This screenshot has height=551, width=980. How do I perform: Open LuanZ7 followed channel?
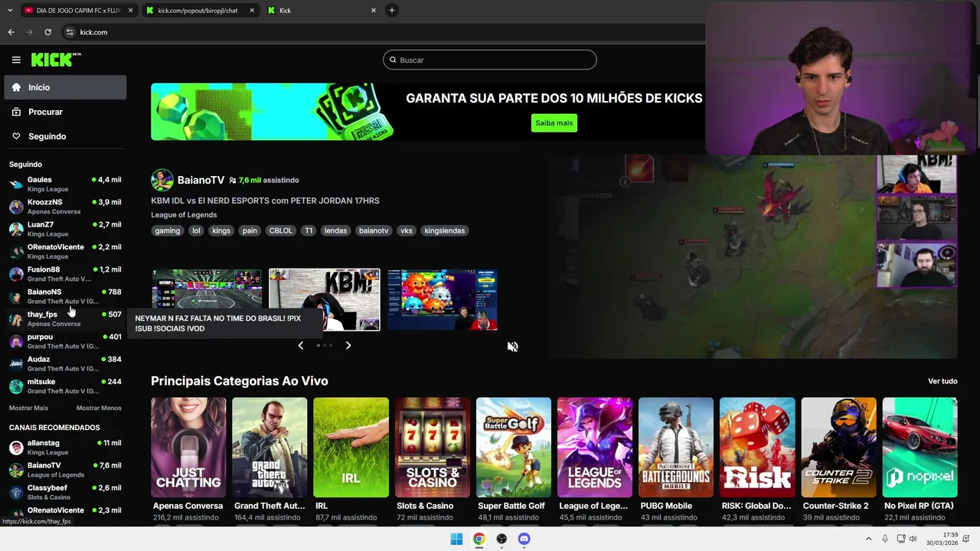65,229
